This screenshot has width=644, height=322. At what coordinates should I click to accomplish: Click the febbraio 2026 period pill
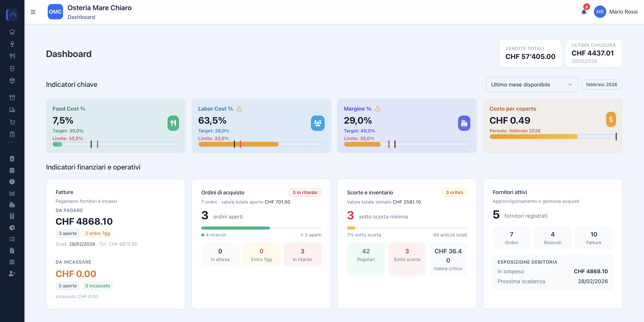601,85
